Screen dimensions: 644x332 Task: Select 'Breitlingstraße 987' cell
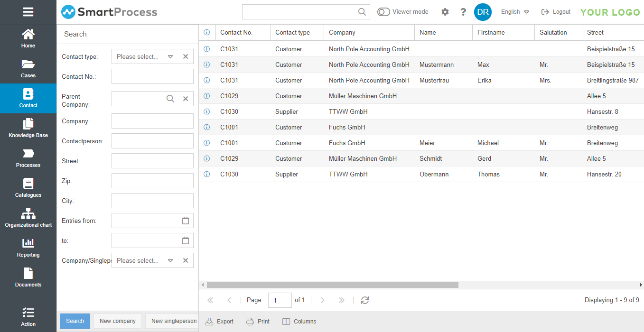613,80
